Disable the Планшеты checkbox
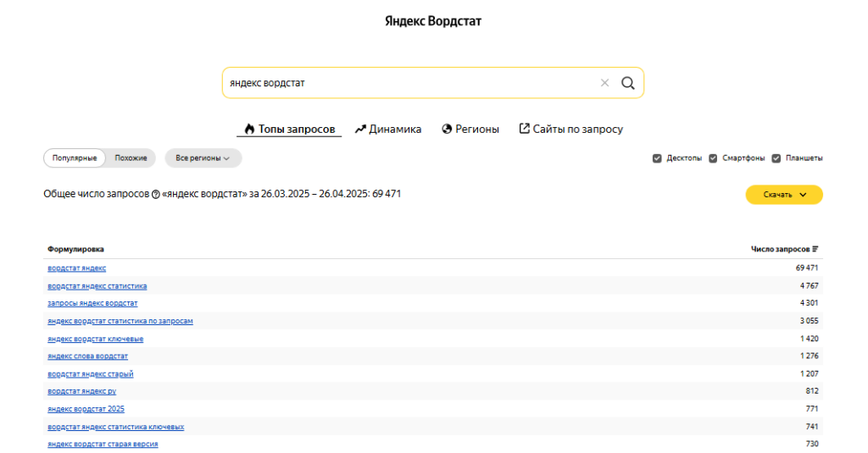The image size is (868, 453). [x=776, y=158]
